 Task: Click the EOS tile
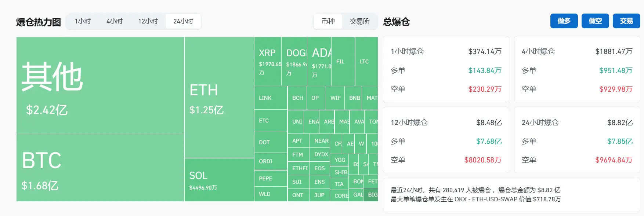320,168
